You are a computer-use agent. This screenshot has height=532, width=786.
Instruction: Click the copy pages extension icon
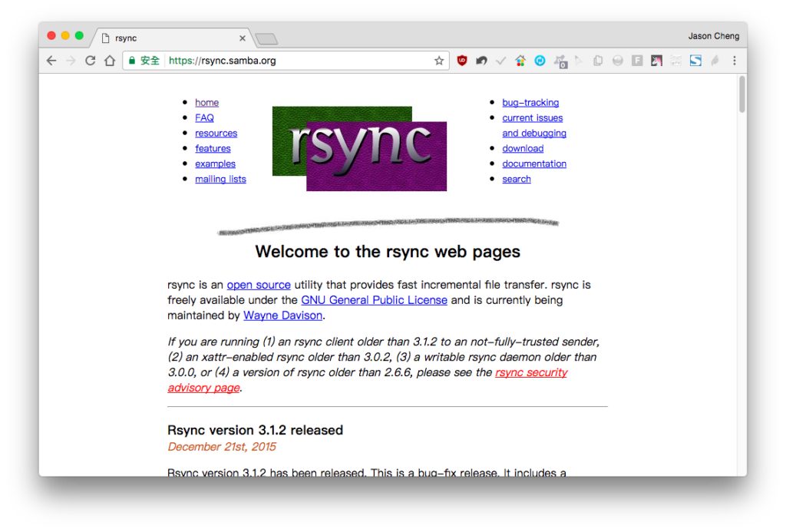coord(598,61)
